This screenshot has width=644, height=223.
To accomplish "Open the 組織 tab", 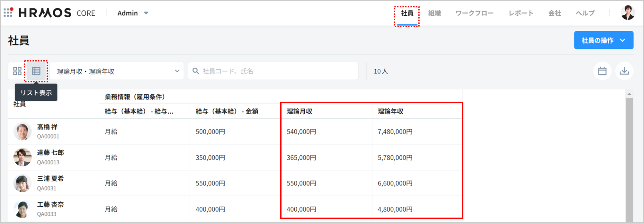I will coord(434,13).
